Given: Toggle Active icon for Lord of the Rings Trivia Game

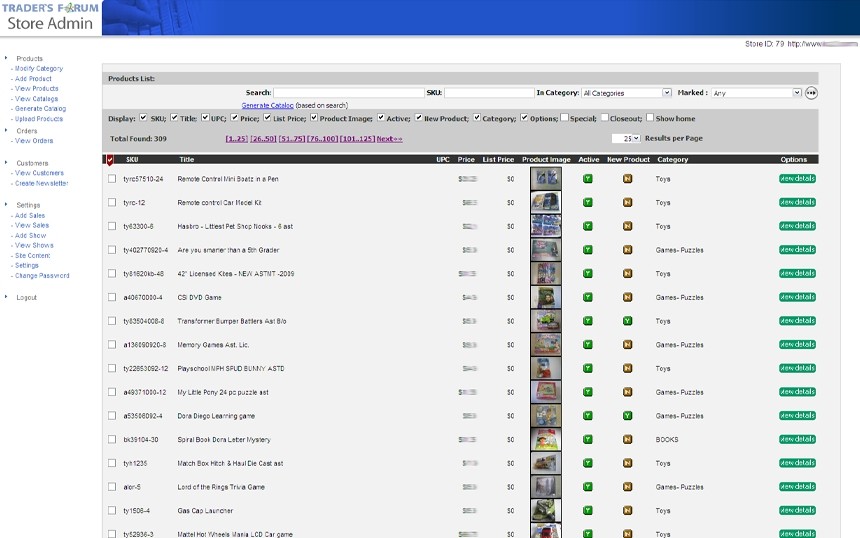Looking at the screenshot, I should coord(587,486).
